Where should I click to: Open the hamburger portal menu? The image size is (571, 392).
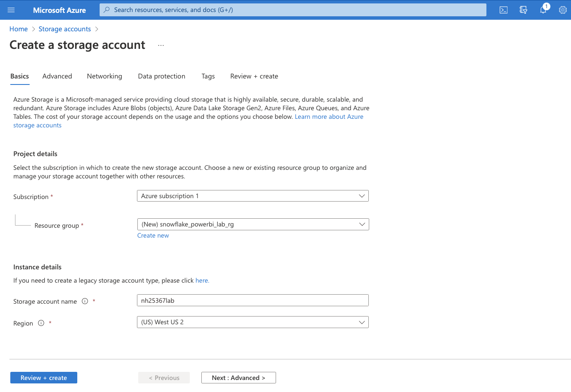click(11, 10)
